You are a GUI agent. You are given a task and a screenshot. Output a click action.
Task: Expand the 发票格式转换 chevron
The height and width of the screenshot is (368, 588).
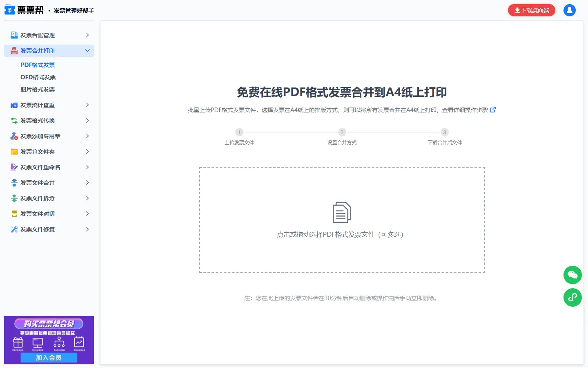[x=87, y=121]
